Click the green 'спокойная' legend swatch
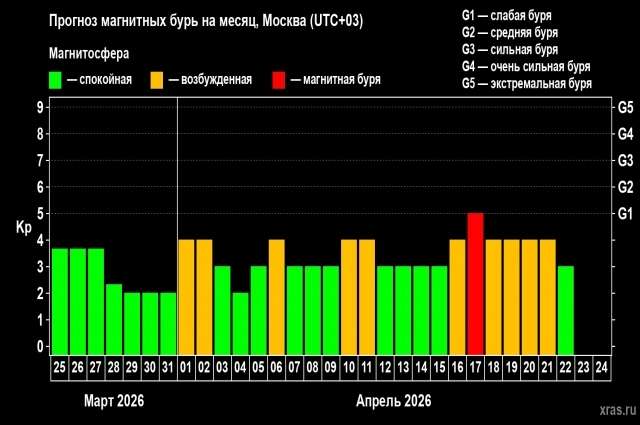The image size is (640, 425). 56,79
